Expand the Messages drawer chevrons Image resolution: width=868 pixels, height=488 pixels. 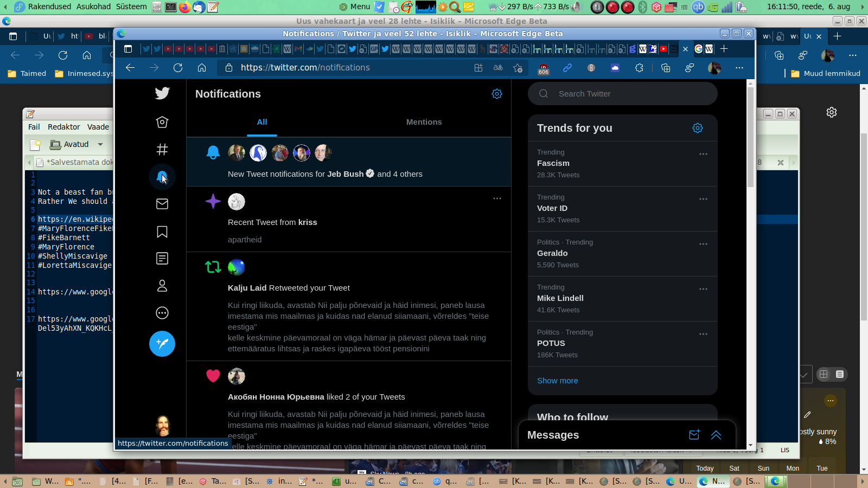pos(716,435)
